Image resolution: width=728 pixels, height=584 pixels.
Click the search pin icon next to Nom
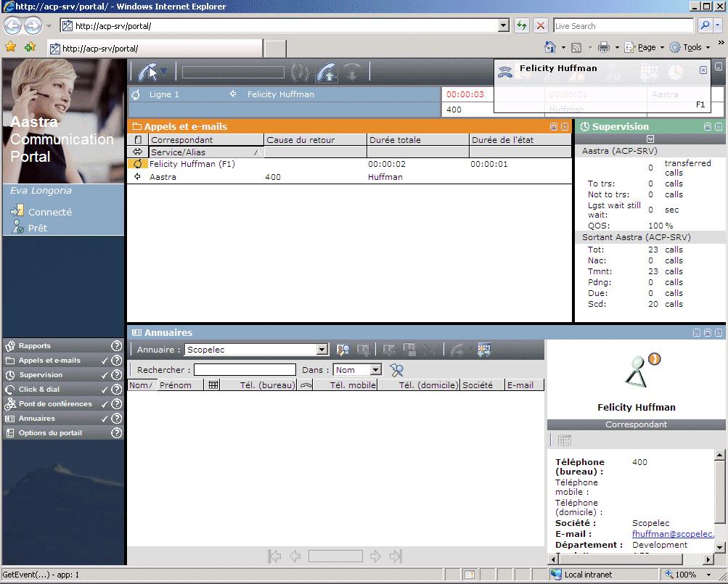396,370
